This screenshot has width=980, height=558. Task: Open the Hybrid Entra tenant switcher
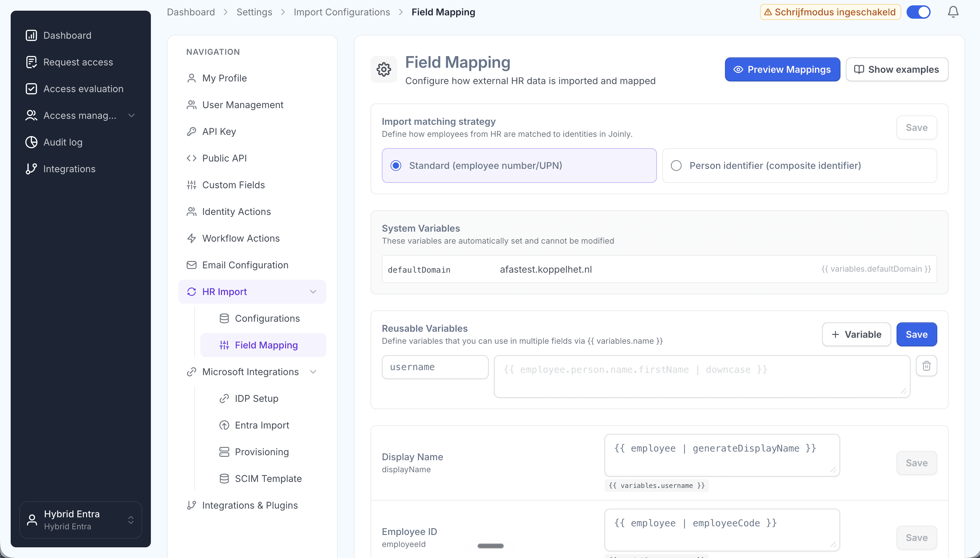(80, 520)
